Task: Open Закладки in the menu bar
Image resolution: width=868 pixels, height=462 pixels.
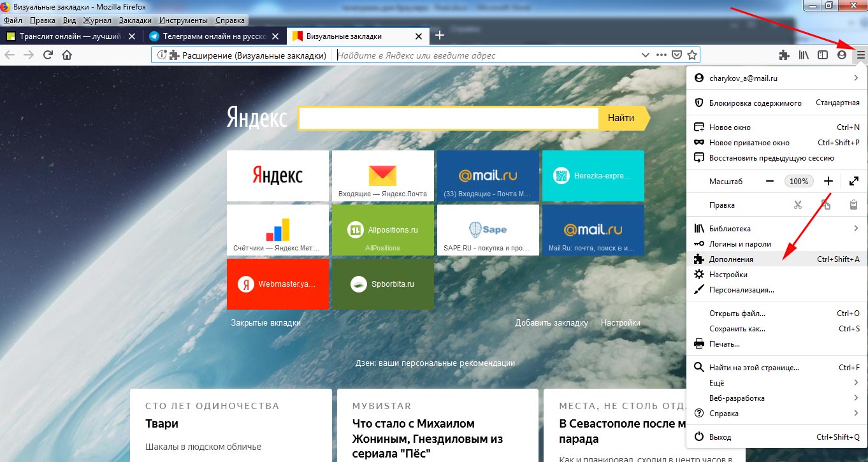Action: 135,20
